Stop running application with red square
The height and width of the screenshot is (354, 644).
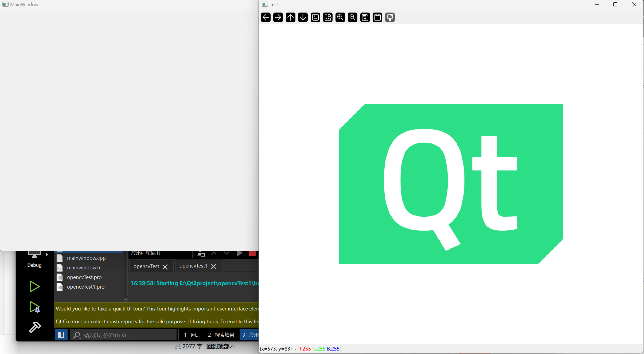tap(252, 253)
